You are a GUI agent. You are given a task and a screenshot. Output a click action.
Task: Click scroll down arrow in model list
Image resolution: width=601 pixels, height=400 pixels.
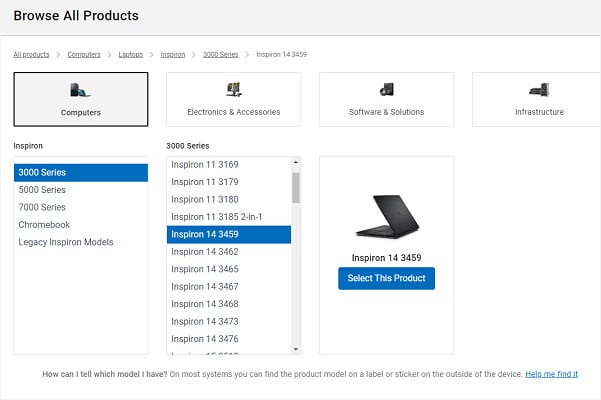[296, 349]
